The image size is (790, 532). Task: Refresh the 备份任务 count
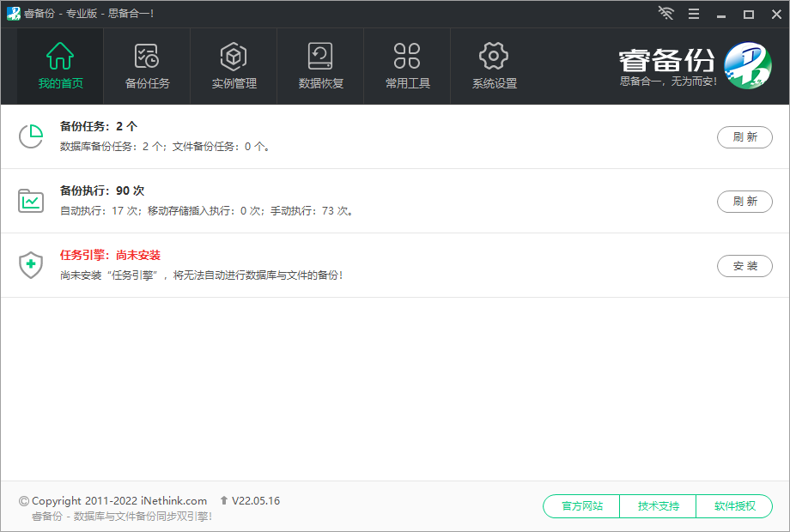pyautogui.click(x=744, y=137)
